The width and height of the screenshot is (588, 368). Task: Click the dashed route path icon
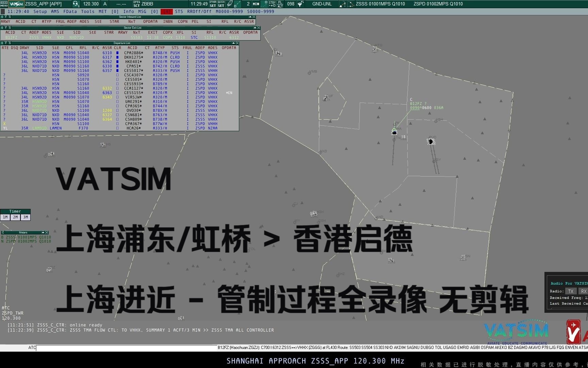tap(351, 4)
